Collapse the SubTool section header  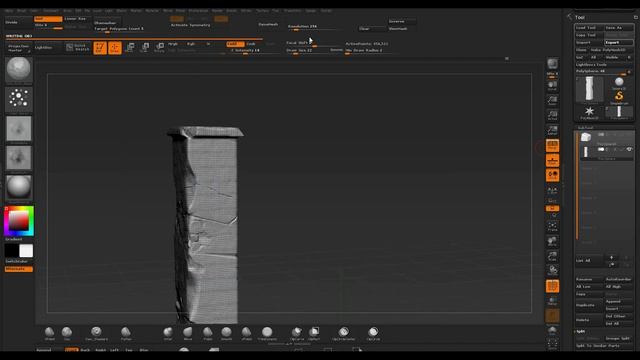click(x=585, y=128)
